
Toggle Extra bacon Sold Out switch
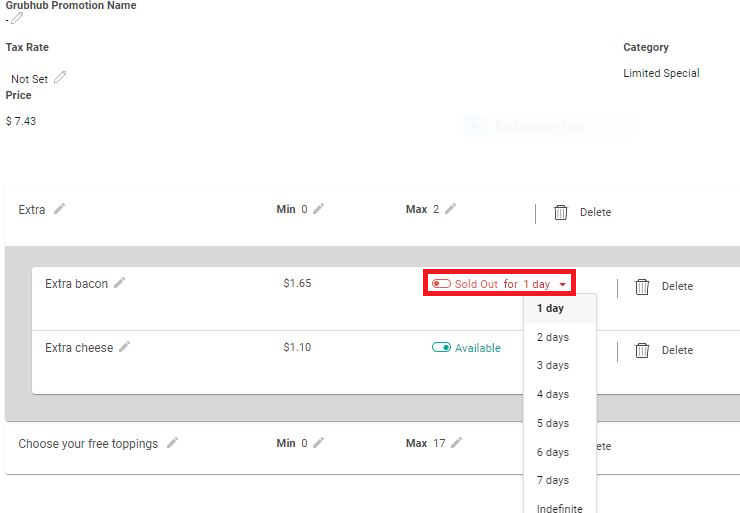441,284
